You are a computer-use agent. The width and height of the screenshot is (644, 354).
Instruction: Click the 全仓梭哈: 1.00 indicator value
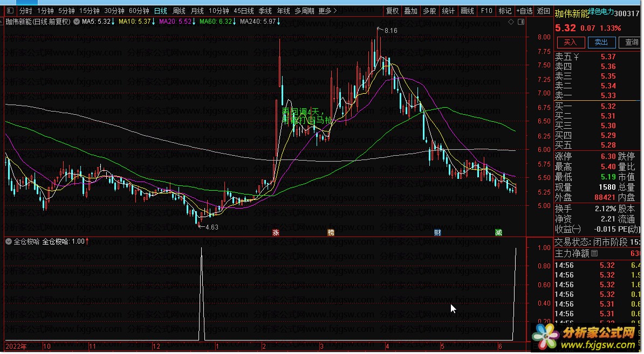point(63,241)
